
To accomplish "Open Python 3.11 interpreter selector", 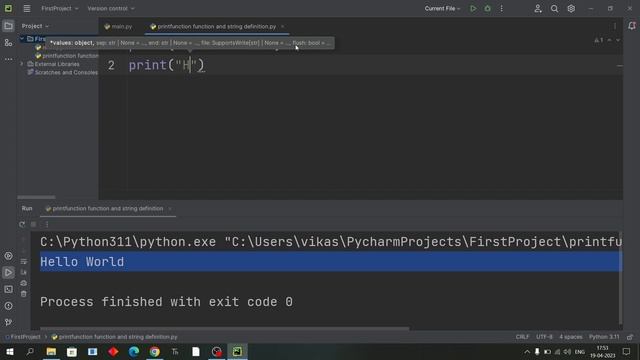I will (x=604, y=337).
